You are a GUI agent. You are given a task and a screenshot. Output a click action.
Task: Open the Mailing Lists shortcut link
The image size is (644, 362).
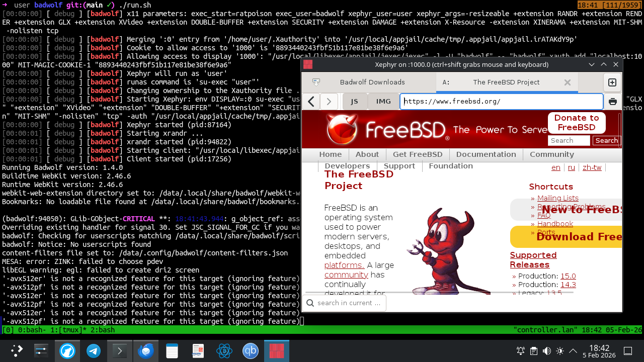click(558, 198)
